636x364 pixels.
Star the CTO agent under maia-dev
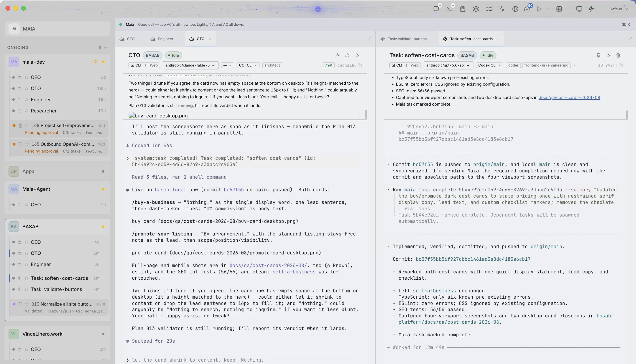(26, 89)
